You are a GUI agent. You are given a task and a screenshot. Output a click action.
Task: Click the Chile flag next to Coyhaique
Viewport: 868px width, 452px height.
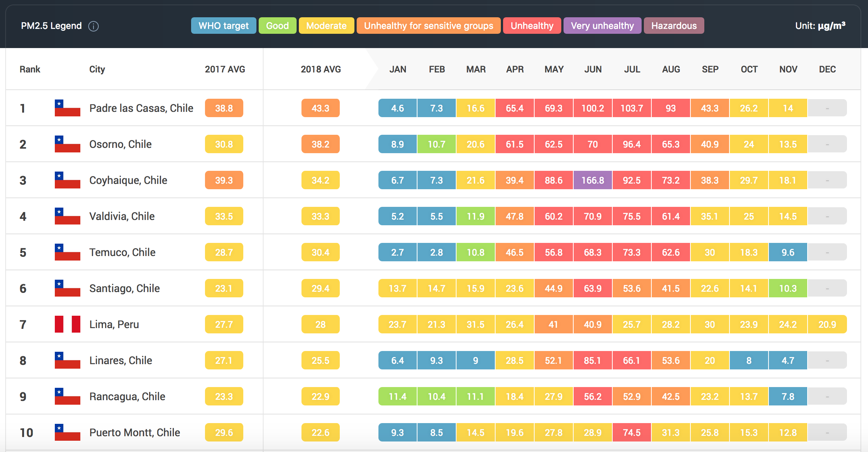(x=68, y=180)
